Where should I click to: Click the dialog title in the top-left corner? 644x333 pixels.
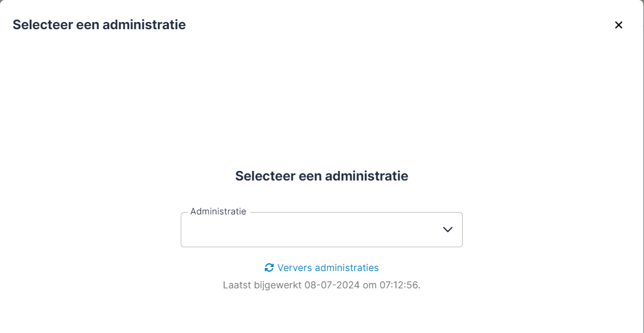(99, 24)
